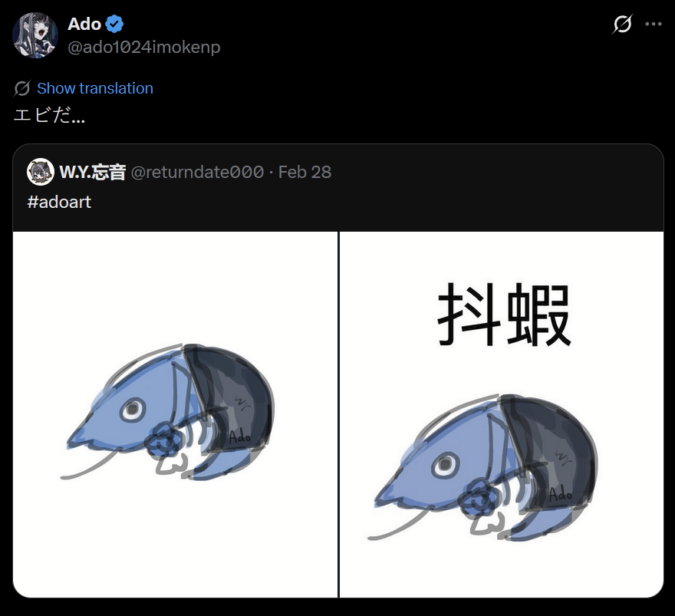This screenshot has height=616, width=675.
Task: Open the Feb 28 timestamp of quoted post
Action: [x=305, y=172]
